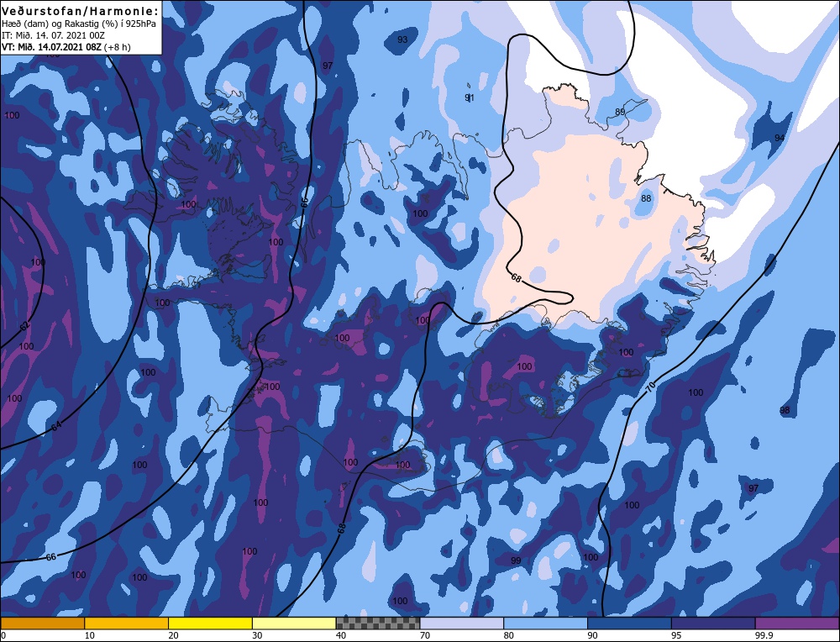Viewport: 840px width, 642px height.
Task: Click the checkered gray 40–70 legend swatch
Action: click(378, 624)
